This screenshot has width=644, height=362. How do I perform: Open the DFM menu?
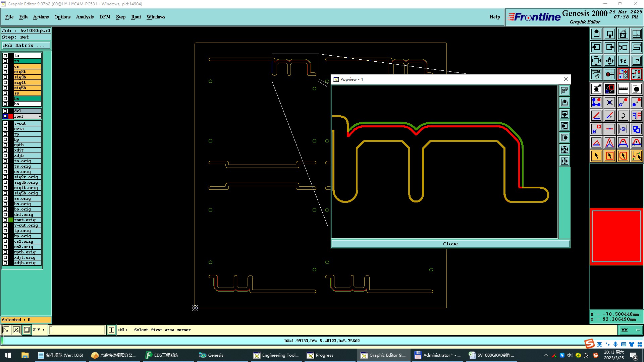point(105,17)
